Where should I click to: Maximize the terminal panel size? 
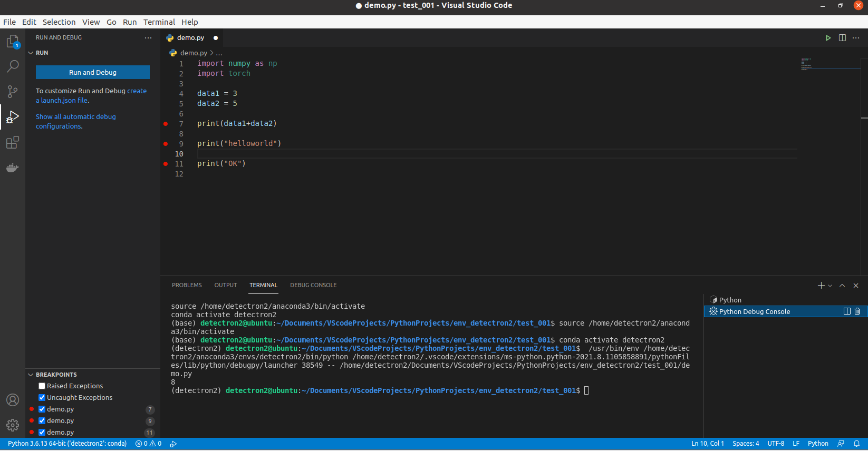842,286
